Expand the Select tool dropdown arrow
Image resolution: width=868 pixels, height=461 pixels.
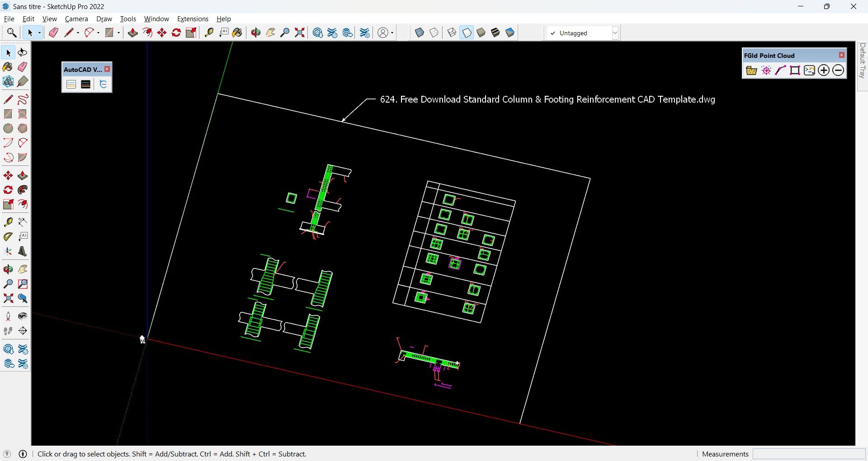40,33
